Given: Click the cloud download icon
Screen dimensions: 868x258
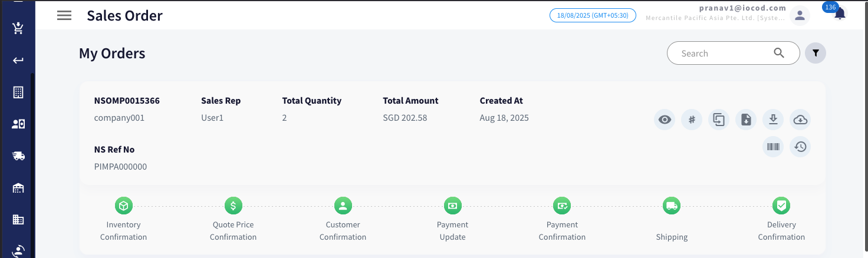Looking at the screenshot, I should coord(800,120).
